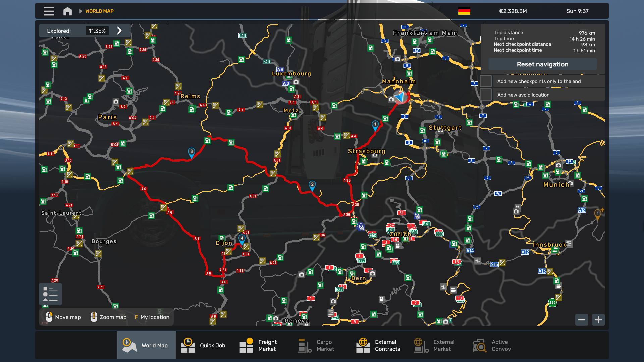
Task: Toggle add new avoid location checkbox
Action: (x=486, y=95)
